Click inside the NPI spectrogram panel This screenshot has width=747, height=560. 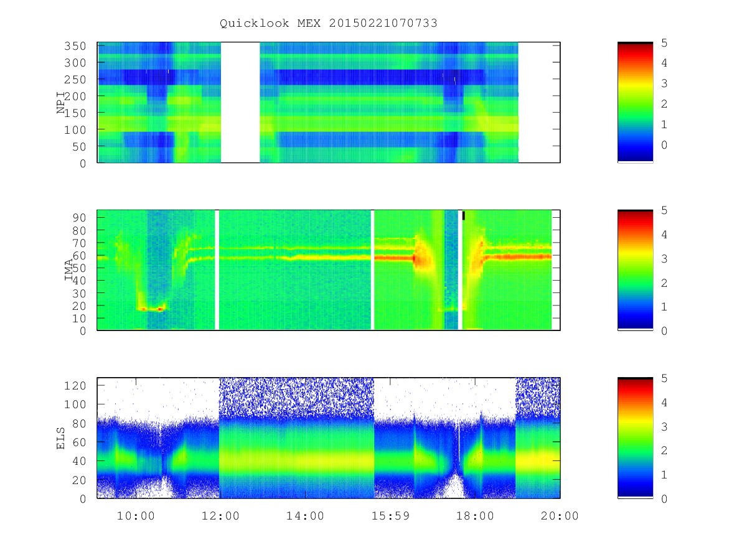click(x=329, y=102)
